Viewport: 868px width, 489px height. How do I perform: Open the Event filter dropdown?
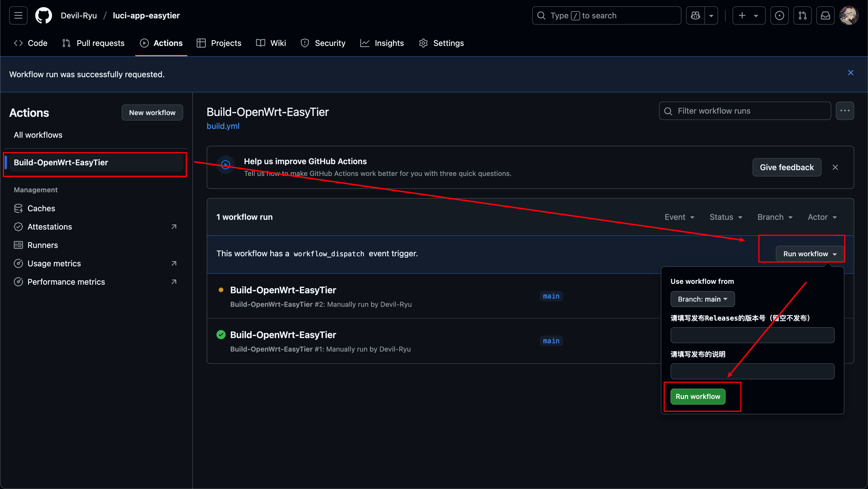click(x=679, y=217)
